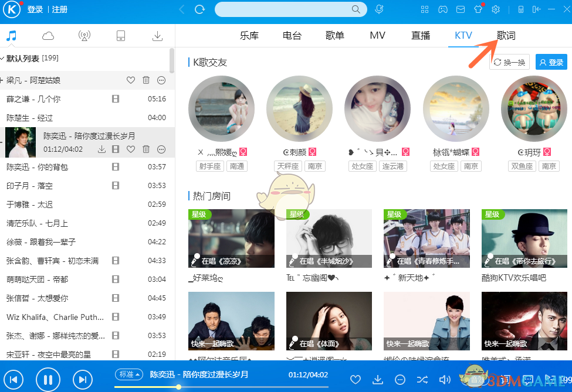Select the radio sidebar icon
Viewport: 572px width, 392px height.
(x=84, y=36)
